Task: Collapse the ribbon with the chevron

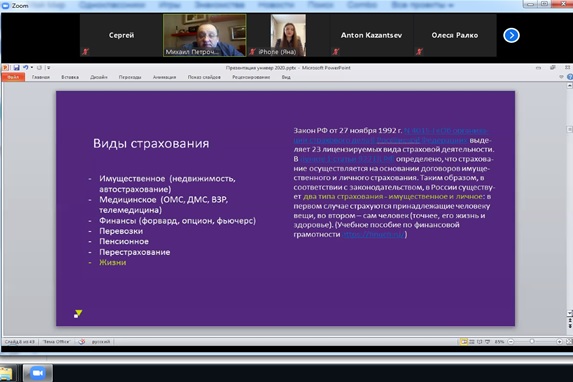Action: click(x=561, y=77)
